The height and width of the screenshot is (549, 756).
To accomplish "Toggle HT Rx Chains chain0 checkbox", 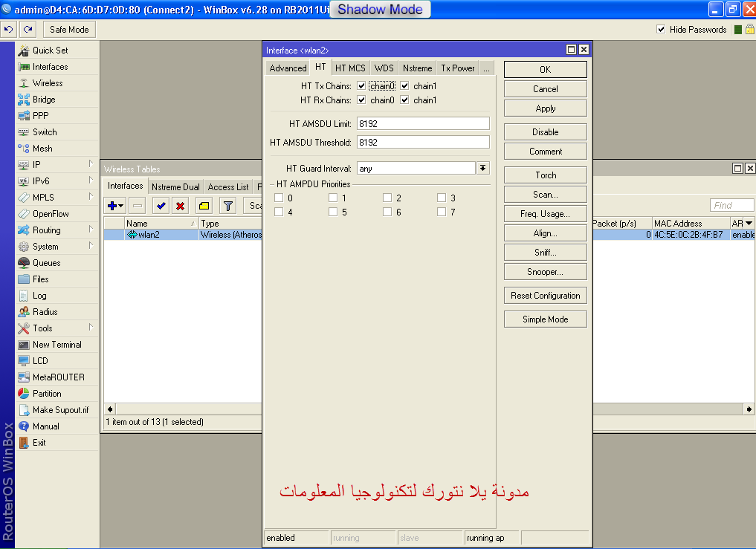I will [361, 100].
